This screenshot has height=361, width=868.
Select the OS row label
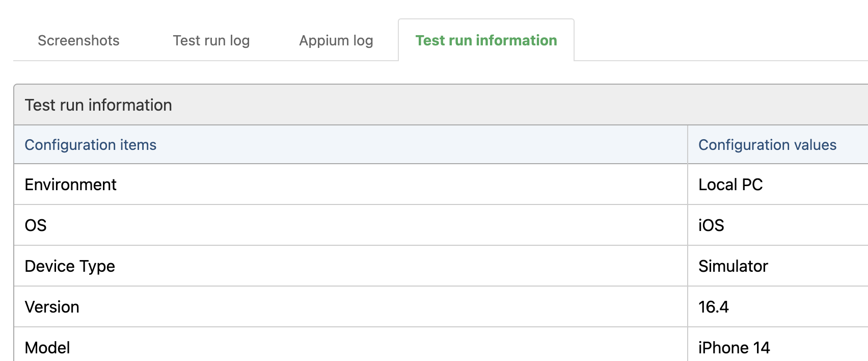tap(36, 225)
